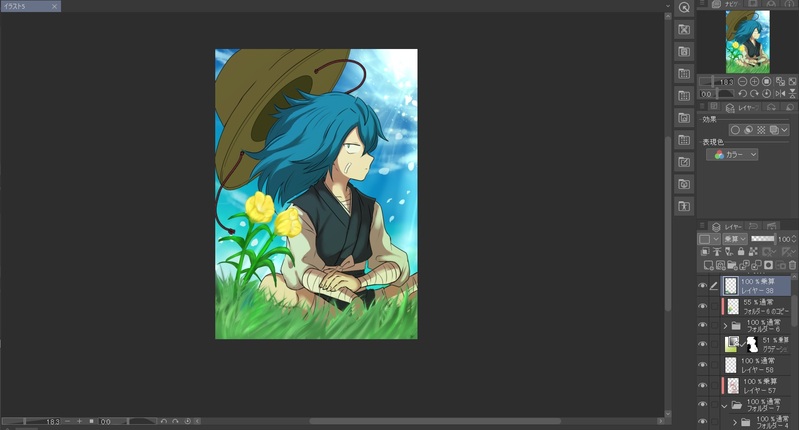Tick the checkbox beside フォルダー 6
The height and width of the screenshot is (430, 799).
(x=714, y=325)
